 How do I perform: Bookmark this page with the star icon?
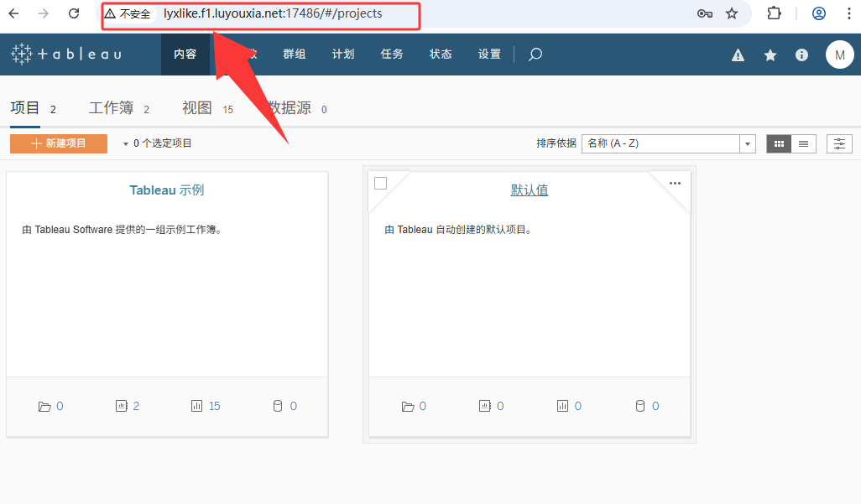[x=732, y=13]
